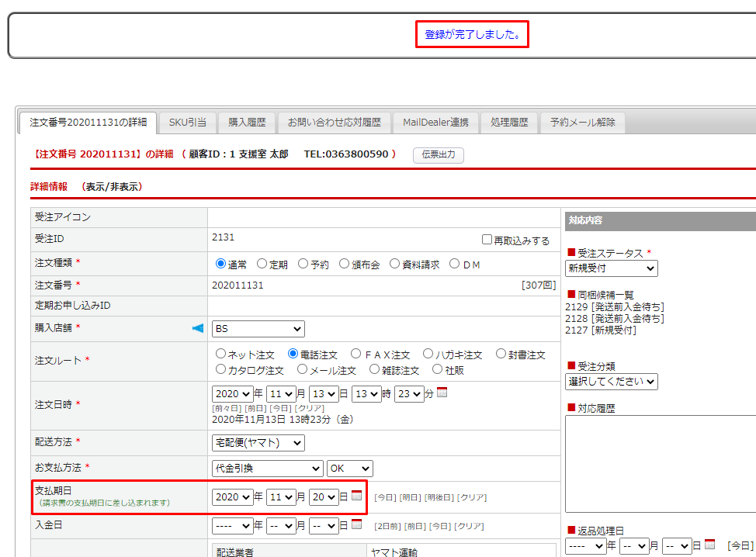
Task: Click [明後日] link for payment due date
Action: (x=439, y=497)
